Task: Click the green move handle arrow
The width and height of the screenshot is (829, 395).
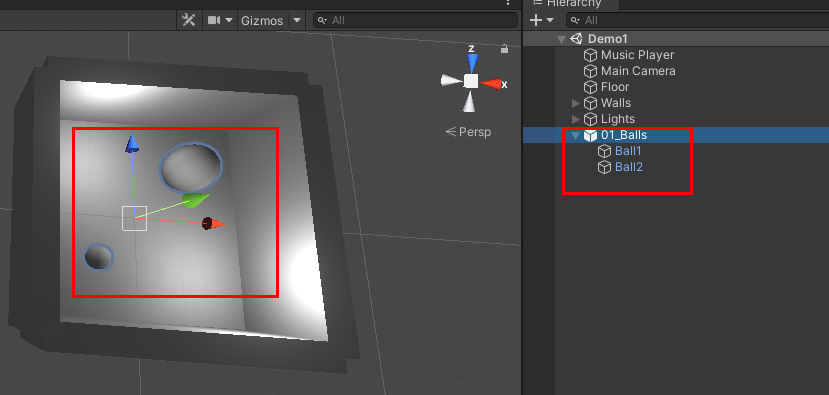Action: (196, 200)
